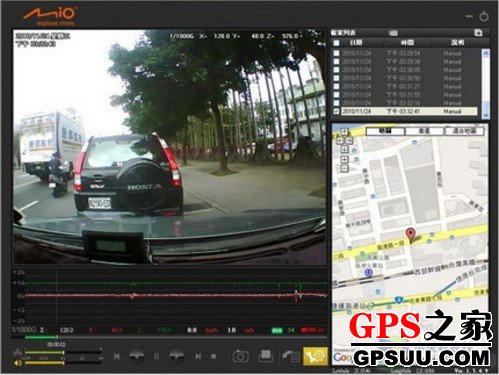This screenshot has width=499, height=375.
Task: Zoom out on the map
Action: tap(345, 168)
